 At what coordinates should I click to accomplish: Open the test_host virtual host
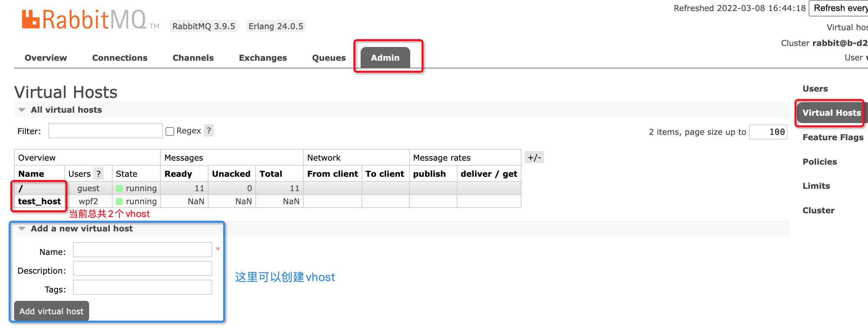(x=40, y=201)
